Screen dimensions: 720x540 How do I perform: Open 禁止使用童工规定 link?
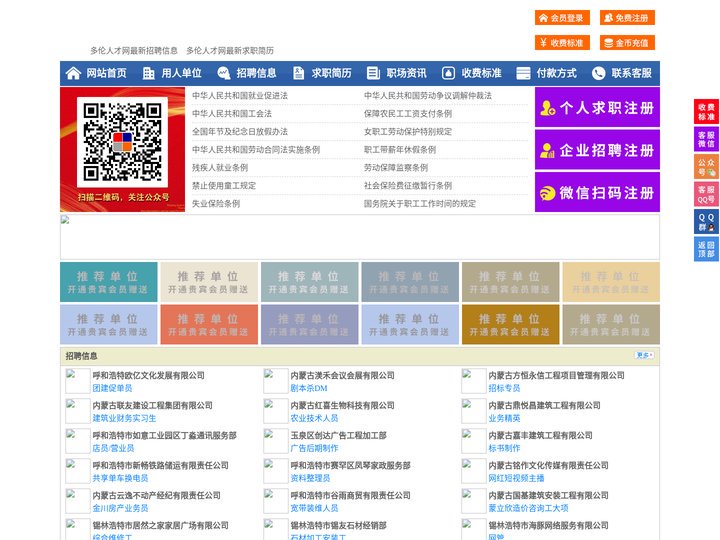click(224, 186)
